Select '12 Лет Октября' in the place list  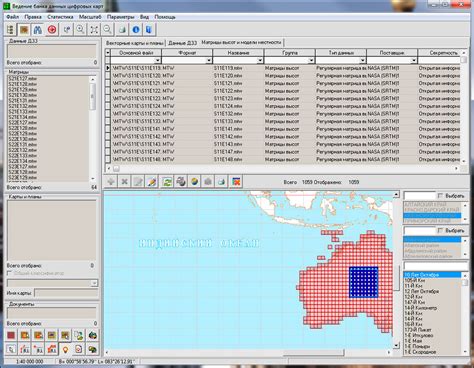click(x=421, y=291)
